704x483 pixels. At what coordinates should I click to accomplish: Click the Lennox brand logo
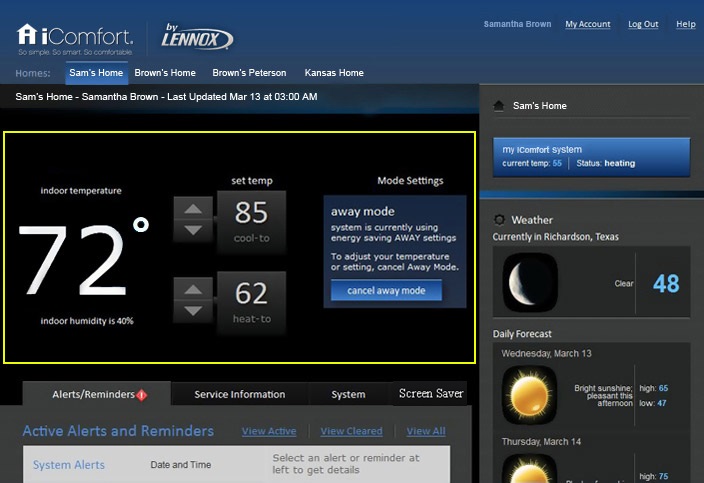click(197, 38)
